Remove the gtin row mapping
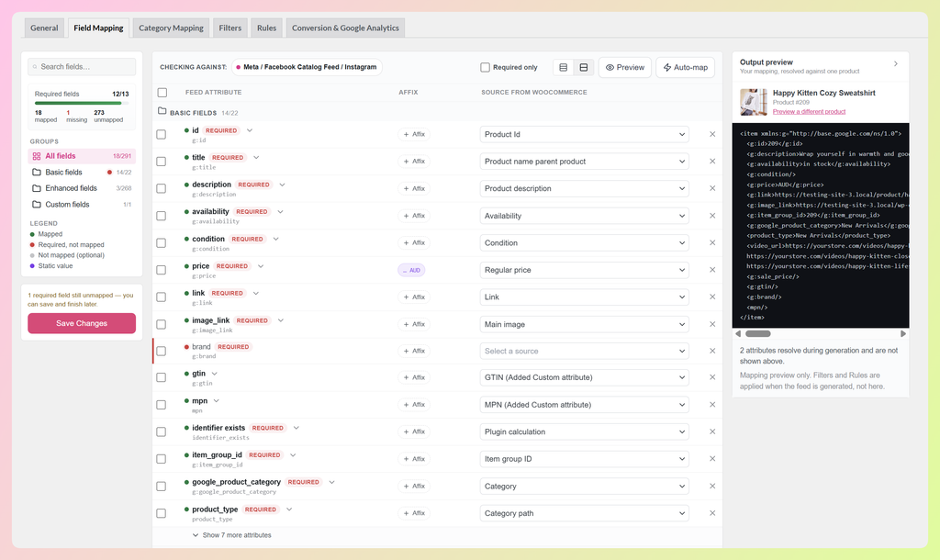The width and height of the screenshot is (940, 560). click(712, 377)
